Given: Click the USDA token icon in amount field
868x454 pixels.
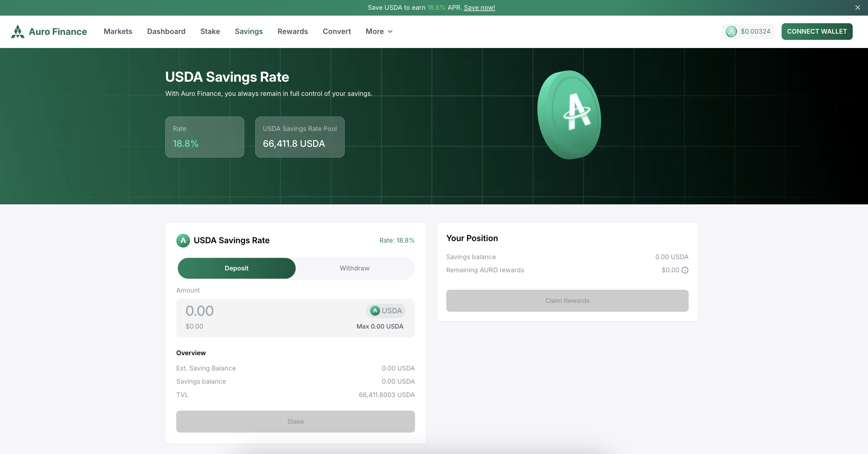Looking at the screenshot, I should pyautogui.click(x=375, y=311).
